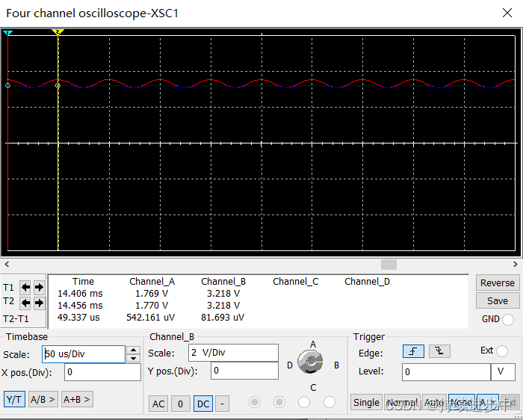Click the Timebase Scale field 50 us/Div
This screenshot has width=523, height=420.
click(x=84, y=354)
